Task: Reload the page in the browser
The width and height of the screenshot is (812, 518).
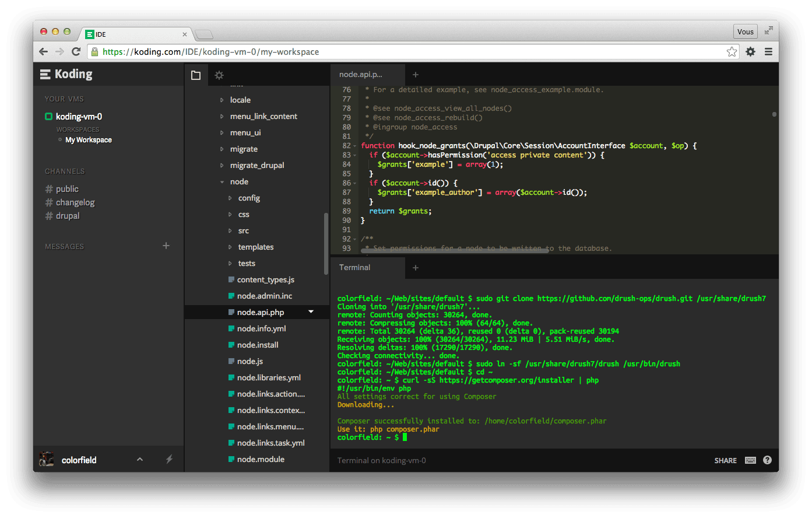Action: (76, 52)
